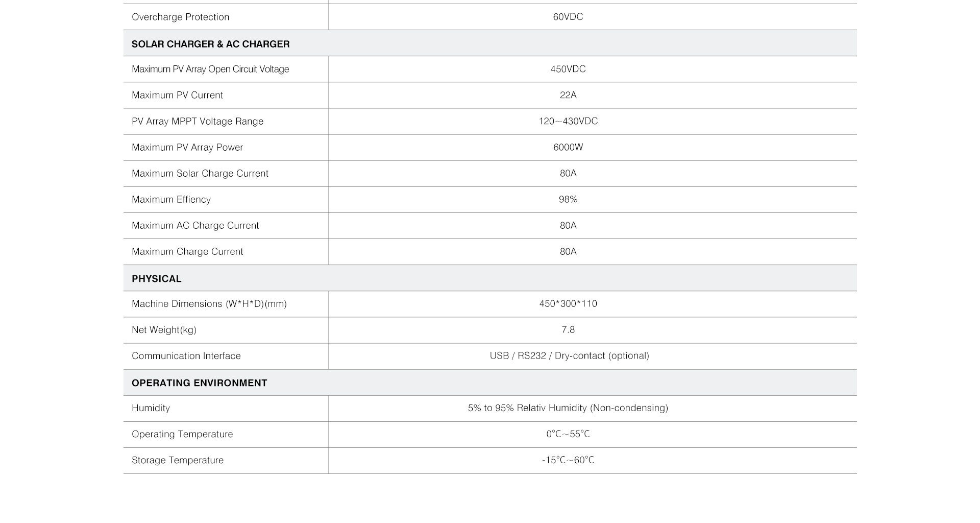Click the 98% efficiency value

(568, 199)
